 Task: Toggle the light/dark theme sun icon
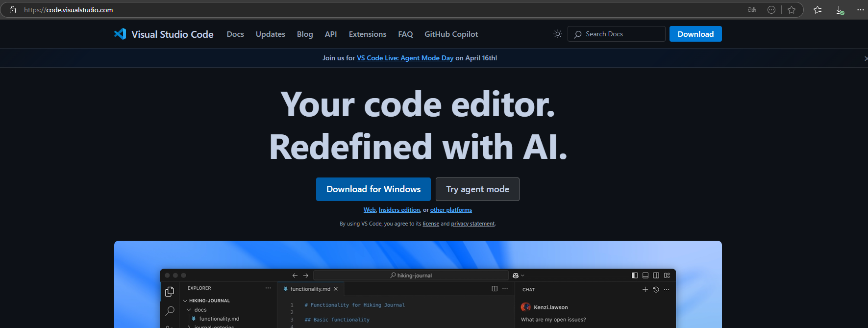point(558,34)
